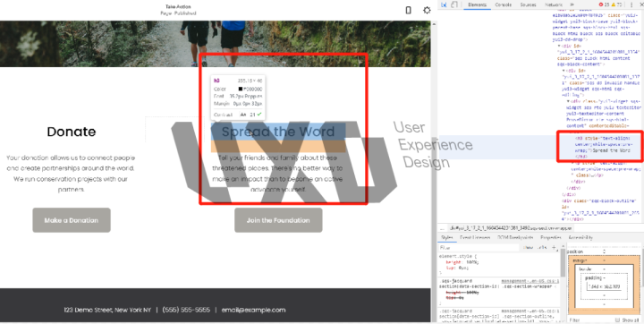The width and height of the screenshot is (644, 324).
Task: Open the DOM Breakpoints tab
Action: pos(515,238)
